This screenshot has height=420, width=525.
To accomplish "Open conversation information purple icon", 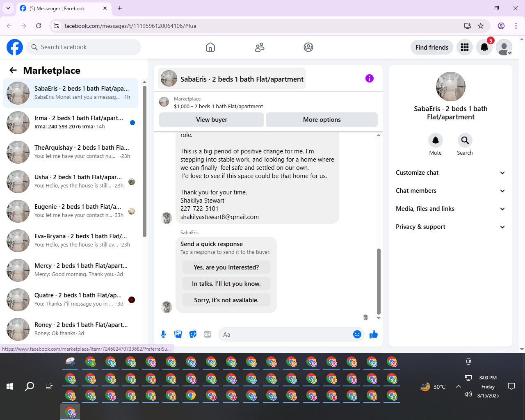I will (x=370, y=78).
